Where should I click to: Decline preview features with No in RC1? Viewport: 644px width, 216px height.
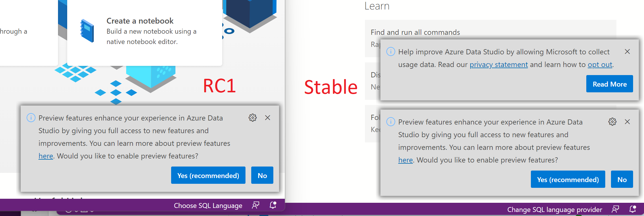[x=262, y=175]
